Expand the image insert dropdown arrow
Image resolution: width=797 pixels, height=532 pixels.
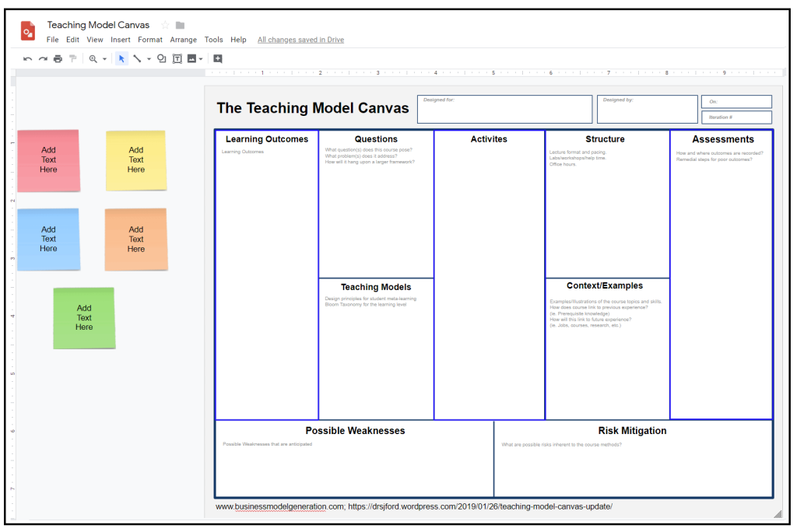point(201,58)
